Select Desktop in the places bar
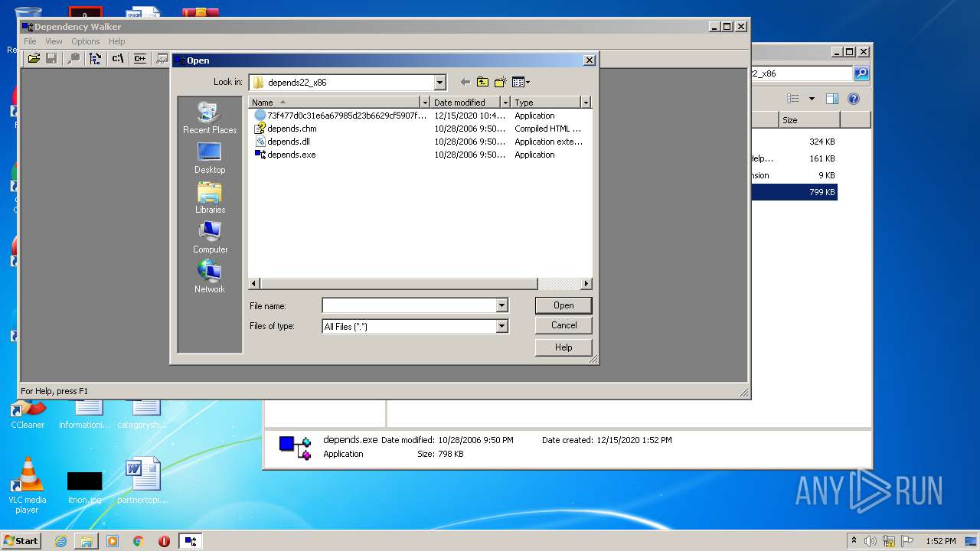Image resolution: width=980 pixels, height=551 pixels. 210,158
